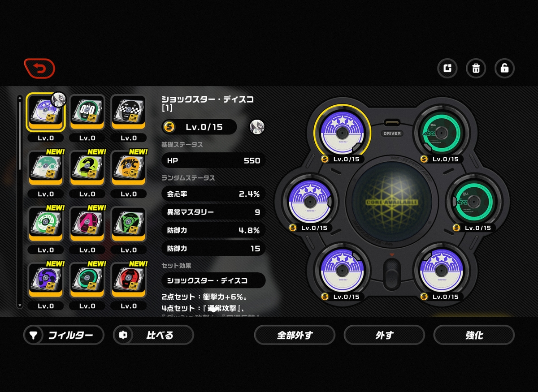Click the 強化 enhance button

click(474, 335)
